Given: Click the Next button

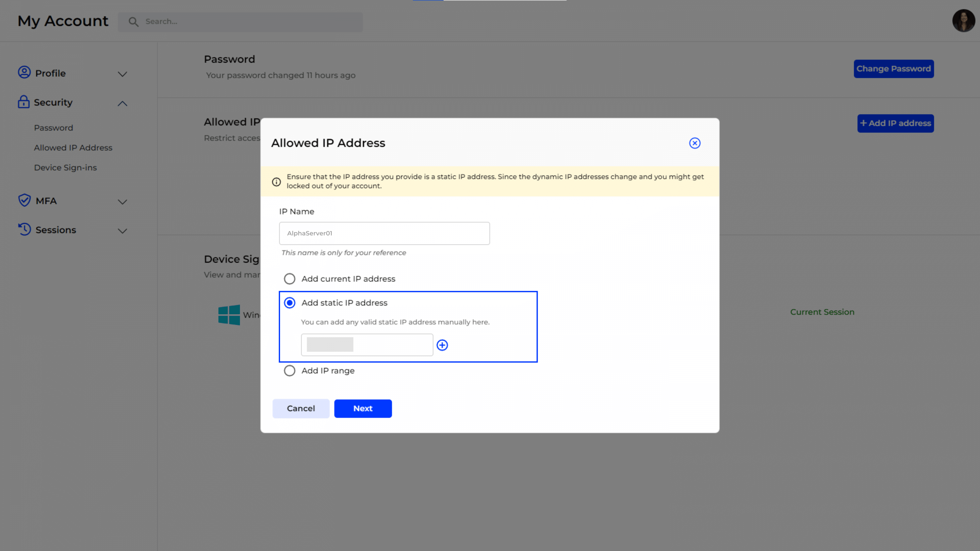Looking at the screenshot, I should click(363, 408).
